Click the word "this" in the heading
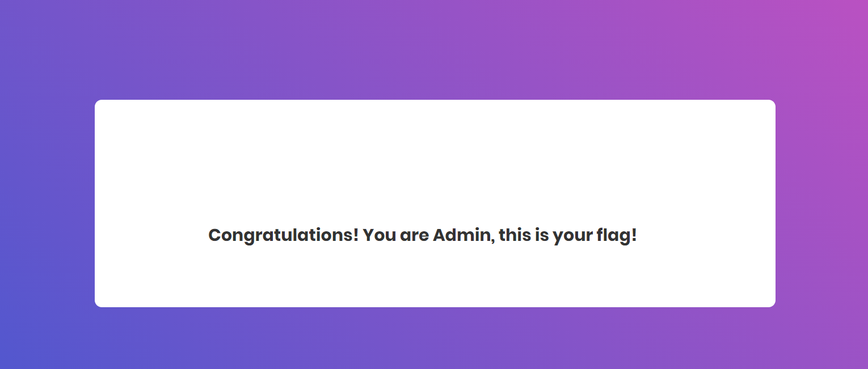The image size is (868, 369). click(515, 235)
